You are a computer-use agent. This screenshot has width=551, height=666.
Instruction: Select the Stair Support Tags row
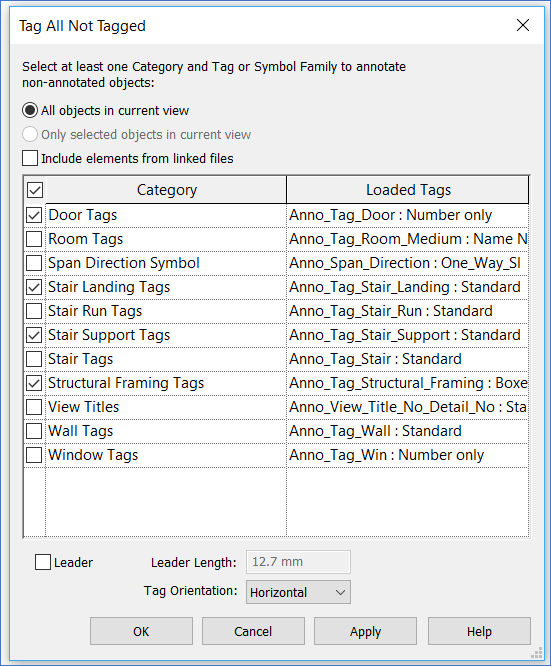(x=166, y=335)
